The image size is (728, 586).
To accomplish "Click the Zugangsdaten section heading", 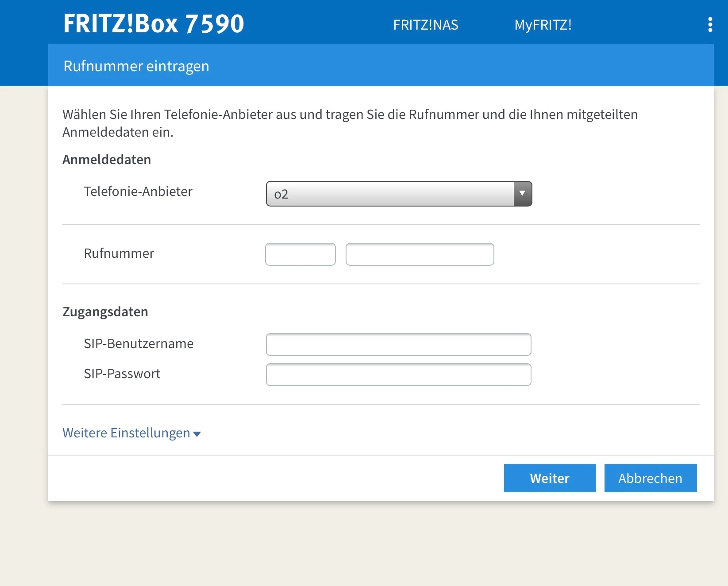I will click(105, 312).
